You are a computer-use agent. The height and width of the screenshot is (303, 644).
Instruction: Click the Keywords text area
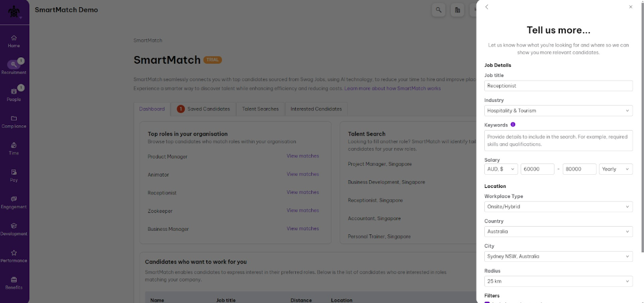(x=558, y=140)
